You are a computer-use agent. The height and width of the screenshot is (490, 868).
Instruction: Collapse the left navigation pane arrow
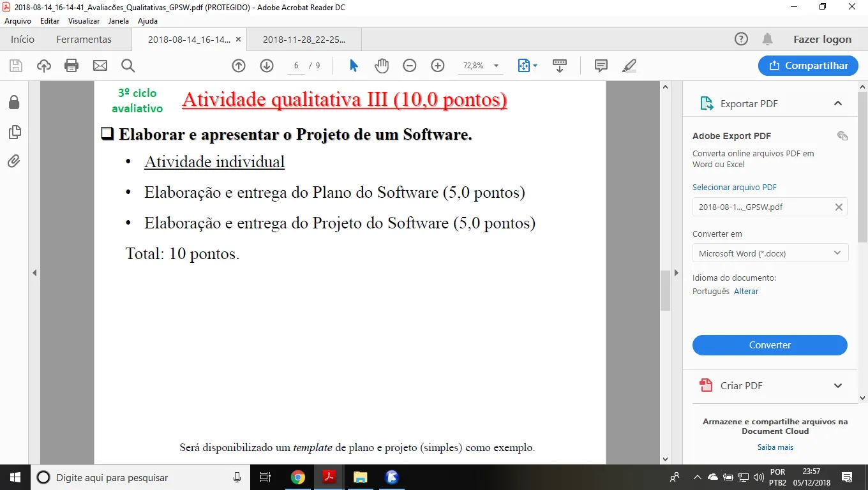coord(34,272)
